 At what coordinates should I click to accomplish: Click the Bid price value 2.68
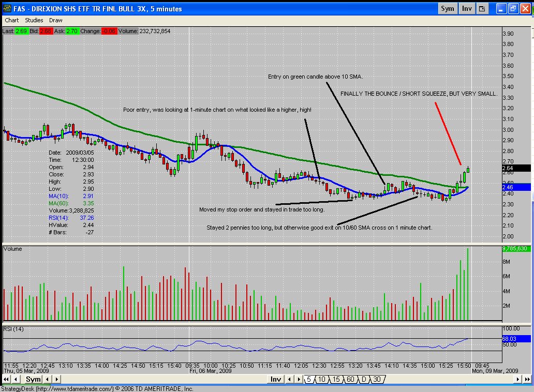pyautogui.click(x=46, y=31)
